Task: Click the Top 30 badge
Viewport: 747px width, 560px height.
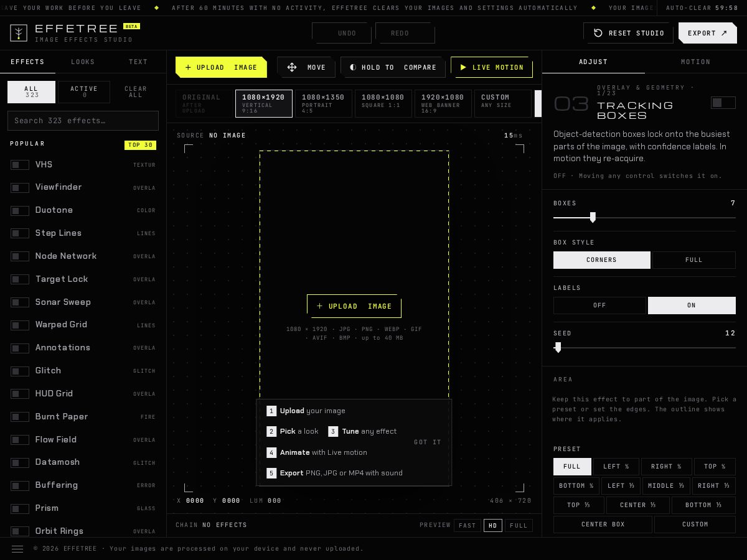Action: click(140, 145)
